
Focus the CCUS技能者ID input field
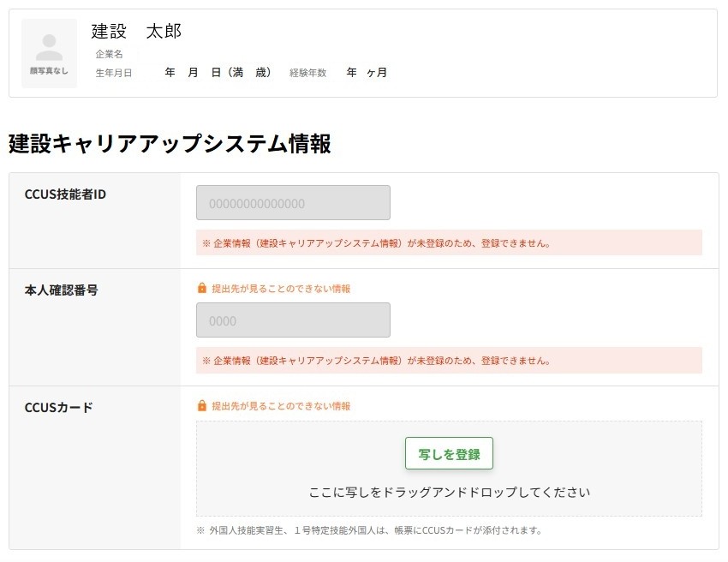click(293, 203)
